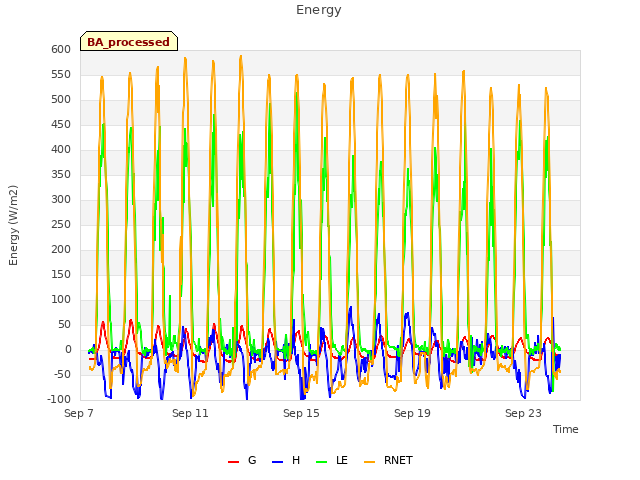
Task: Select the G legend label
Action: click(252, 460)
